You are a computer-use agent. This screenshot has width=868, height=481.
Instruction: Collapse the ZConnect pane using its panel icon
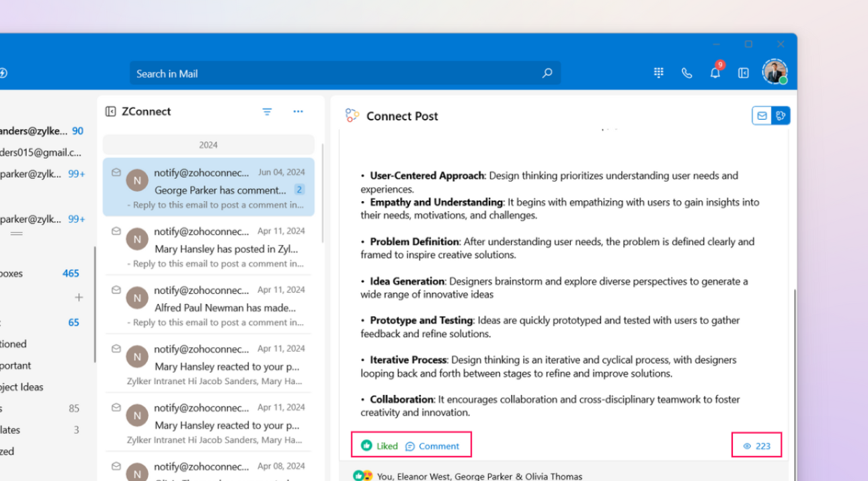pos(111,112)
